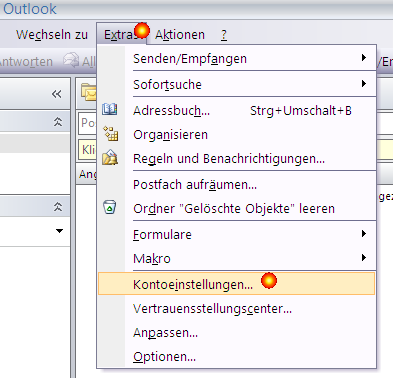Expand the Makro submenu
The width and height of the screenshot is (393, 378).
[x=237, y=258]
